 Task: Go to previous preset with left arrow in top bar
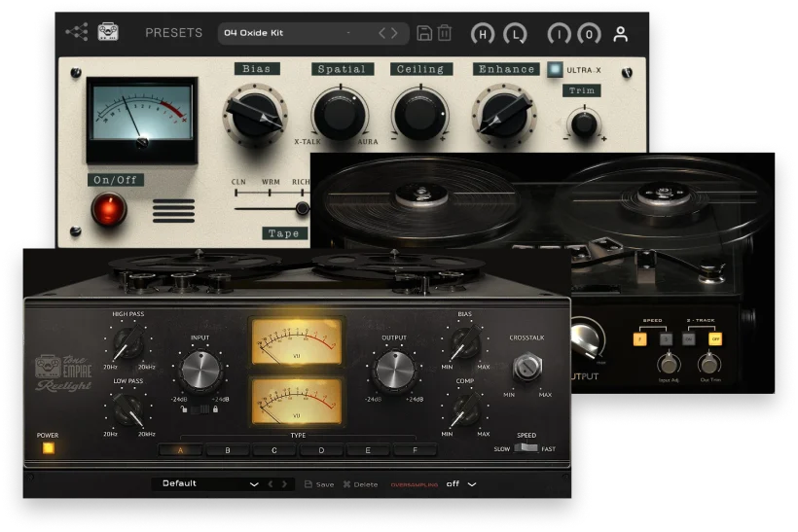pos(382,34)
